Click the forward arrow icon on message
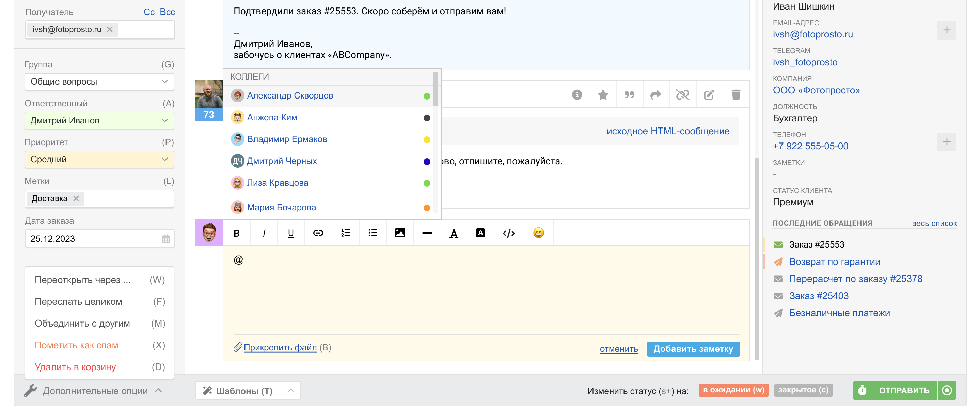Image resolution: width=980 pixels, height=420 pixels. (655, 95)
